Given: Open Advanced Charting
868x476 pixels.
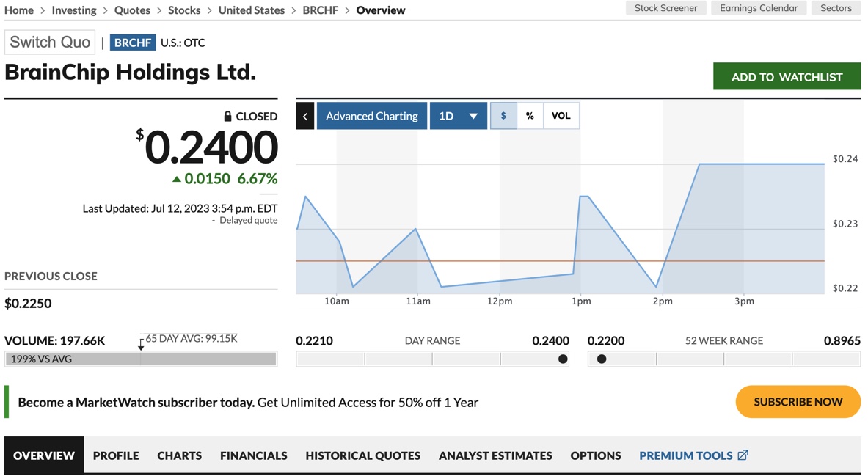Looking at the screenshot, I should click(x=372, y=116).
